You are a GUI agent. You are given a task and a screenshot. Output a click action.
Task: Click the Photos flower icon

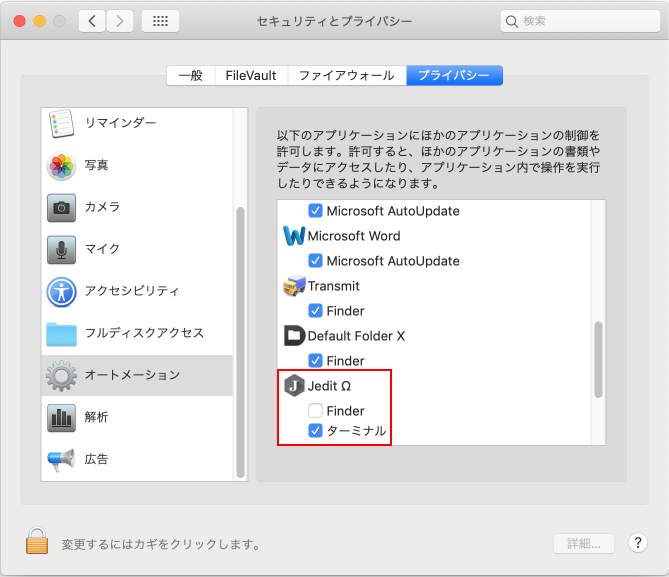point(61,166)
